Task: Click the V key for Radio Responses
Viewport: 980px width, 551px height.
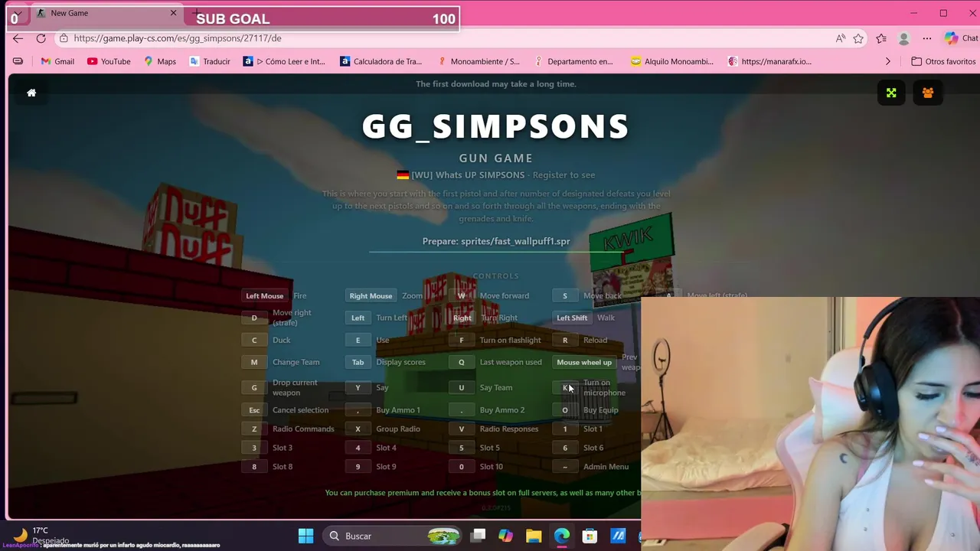Action: click(461, 429)
